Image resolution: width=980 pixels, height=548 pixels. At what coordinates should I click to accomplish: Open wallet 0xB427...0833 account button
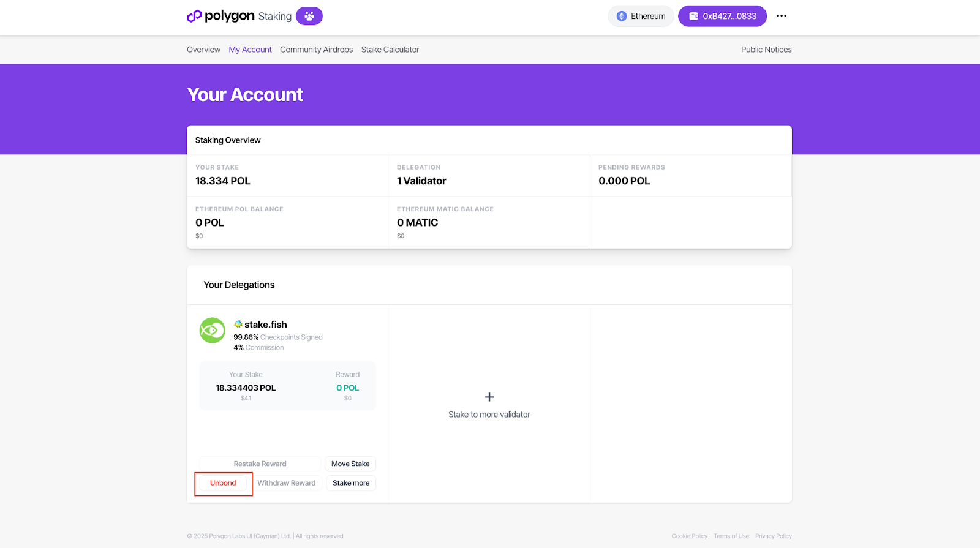click(722, 17)
